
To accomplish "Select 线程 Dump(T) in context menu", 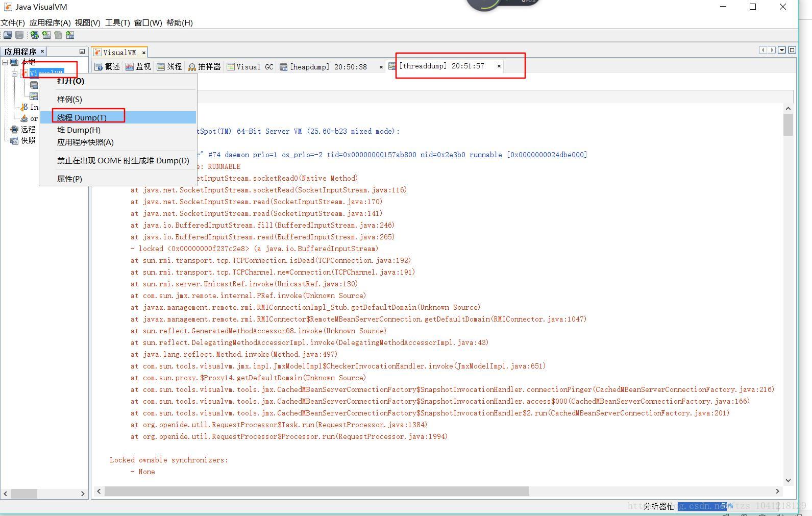I will (x=118, y=117).
